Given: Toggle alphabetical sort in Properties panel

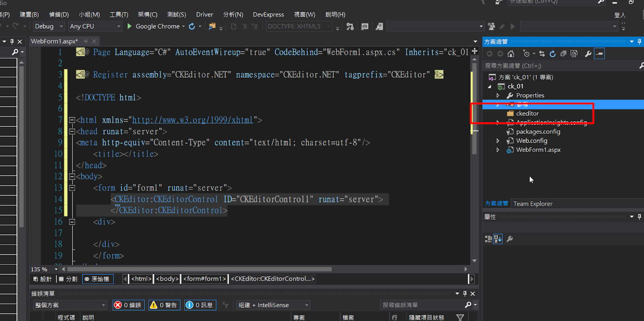Looking at the screenshot, I should pos(498,239).
